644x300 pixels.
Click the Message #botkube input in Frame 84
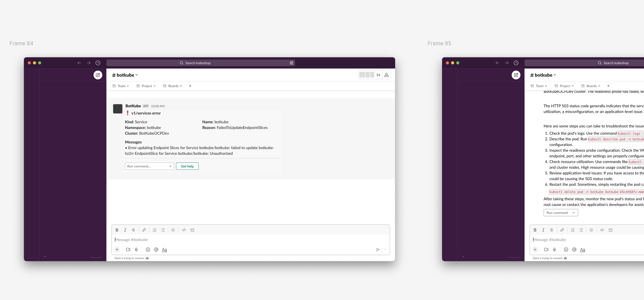[250, 240]
